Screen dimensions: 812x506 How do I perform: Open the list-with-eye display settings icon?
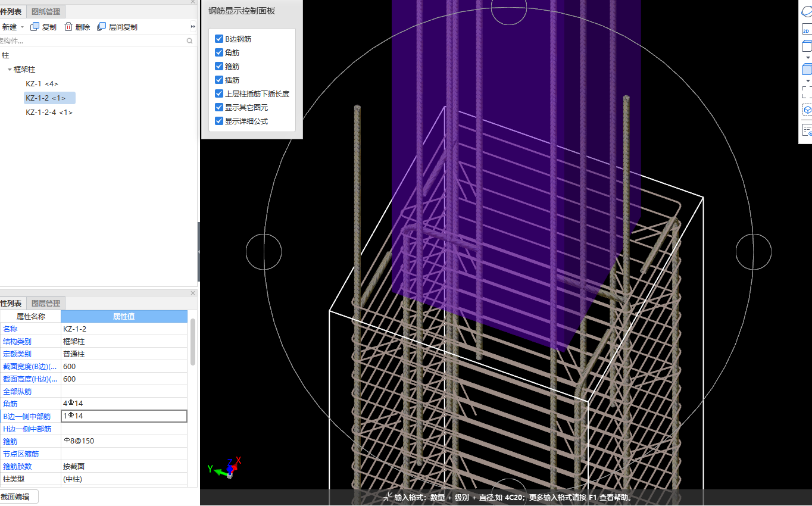pyautogui.click(x=807, y=129)
